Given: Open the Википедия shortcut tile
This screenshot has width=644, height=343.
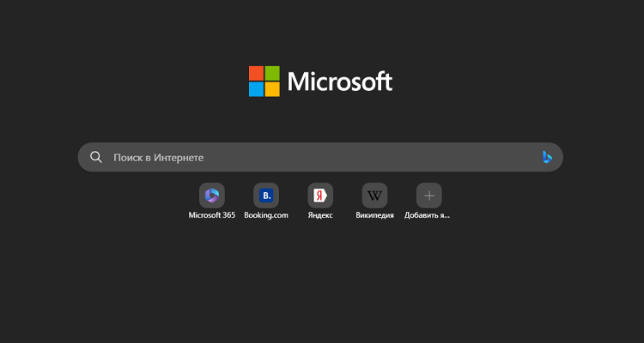Looking at the screenshot, I should pos(374,196).
